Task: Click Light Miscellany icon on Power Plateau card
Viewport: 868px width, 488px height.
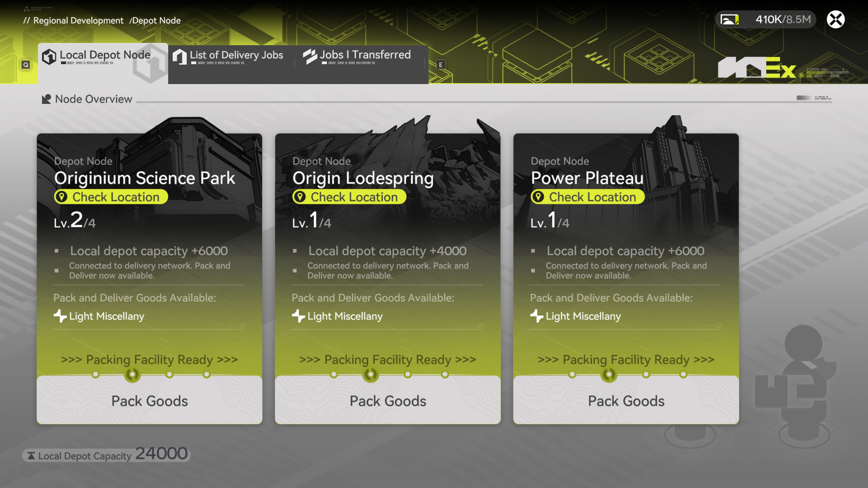Action: click(536, 316)
